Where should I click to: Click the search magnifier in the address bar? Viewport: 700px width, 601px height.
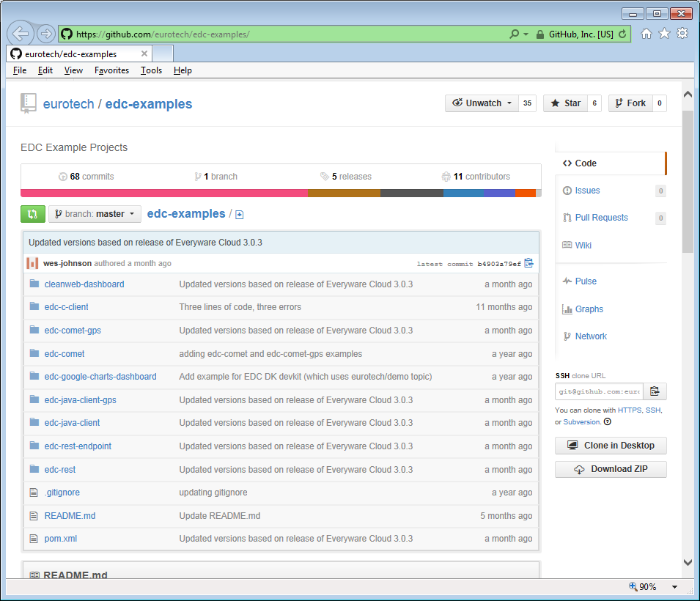pyautogui.click(x=515, y=34)
